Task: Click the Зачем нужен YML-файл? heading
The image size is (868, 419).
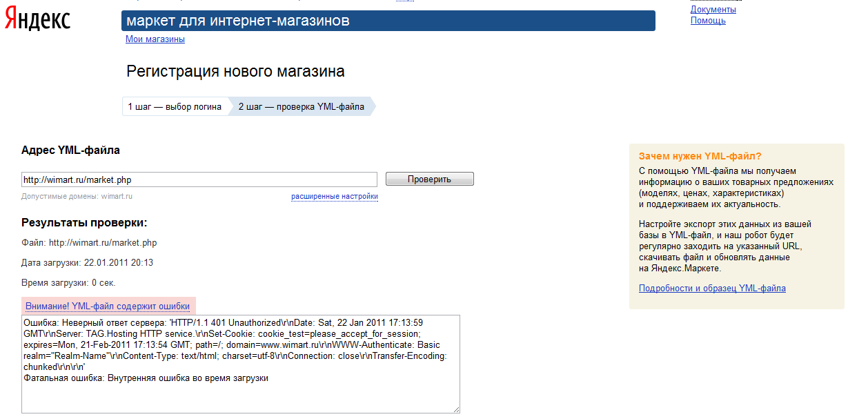Action: pos(700,157)
